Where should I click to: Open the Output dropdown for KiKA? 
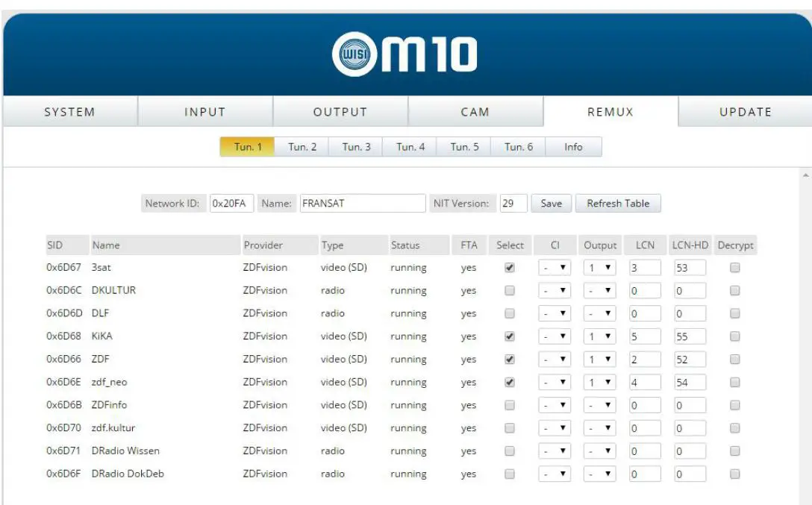(600, 336)
